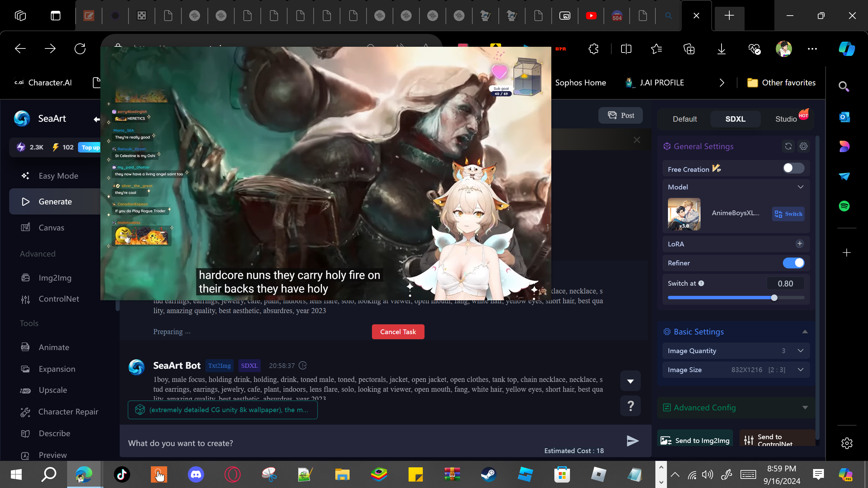Screen dimensions: 868x488
Task: Open the split screen icon
Action: pos(626,49)
